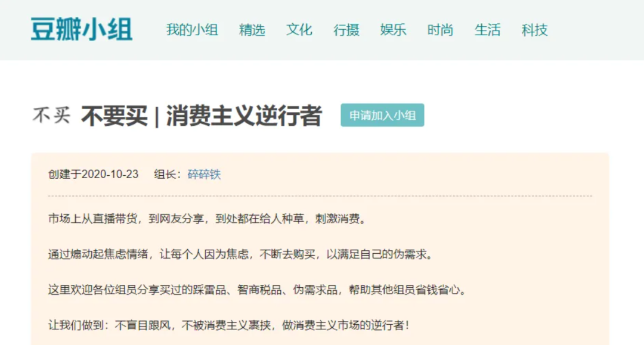Open the 生活 category
This screenshot has width=644, height=345.
(x=488, y=30)
